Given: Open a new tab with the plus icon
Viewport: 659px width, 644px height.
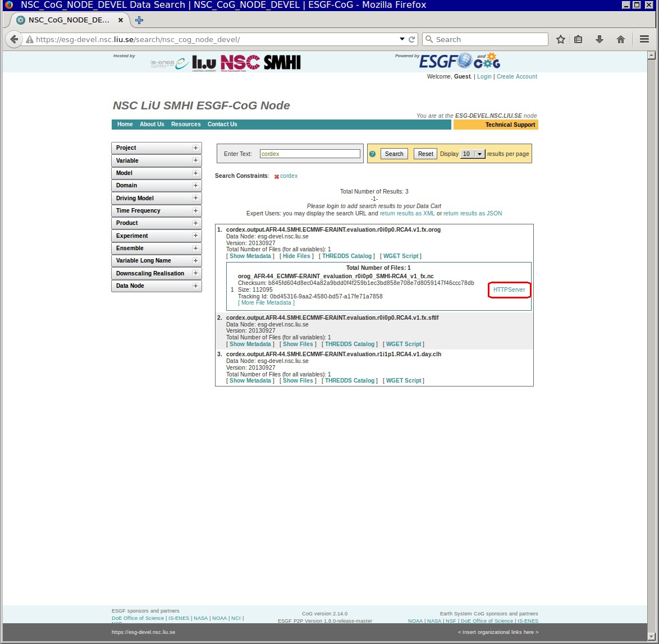Looking at the screenshot, I should coord(139,20).
